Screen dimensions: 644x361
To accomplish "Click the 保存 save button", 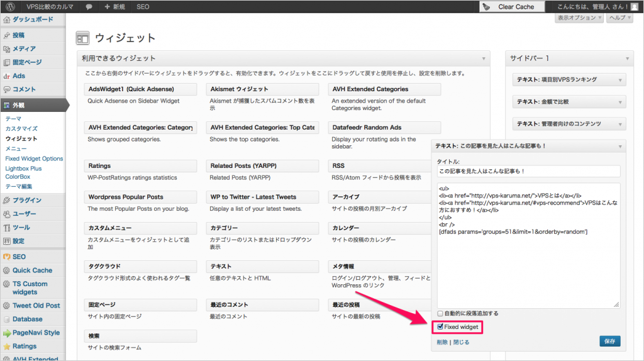I will coord(610,342).
